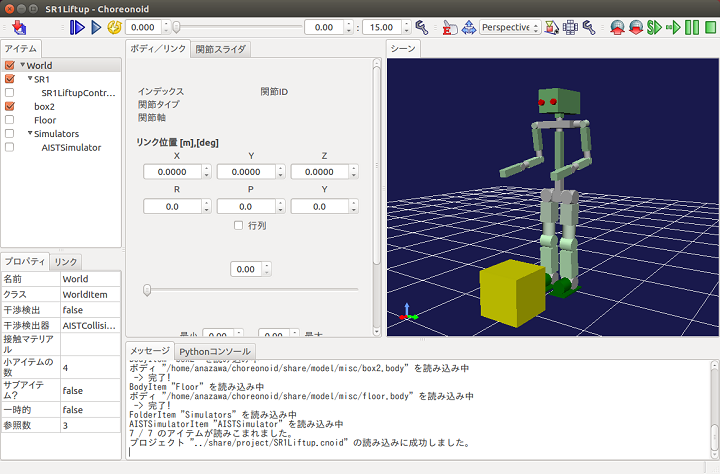Resume playback with the single-arrow play icon
Image resolution: width=720 pixels, height=474 pixels.
pos(96,27)
